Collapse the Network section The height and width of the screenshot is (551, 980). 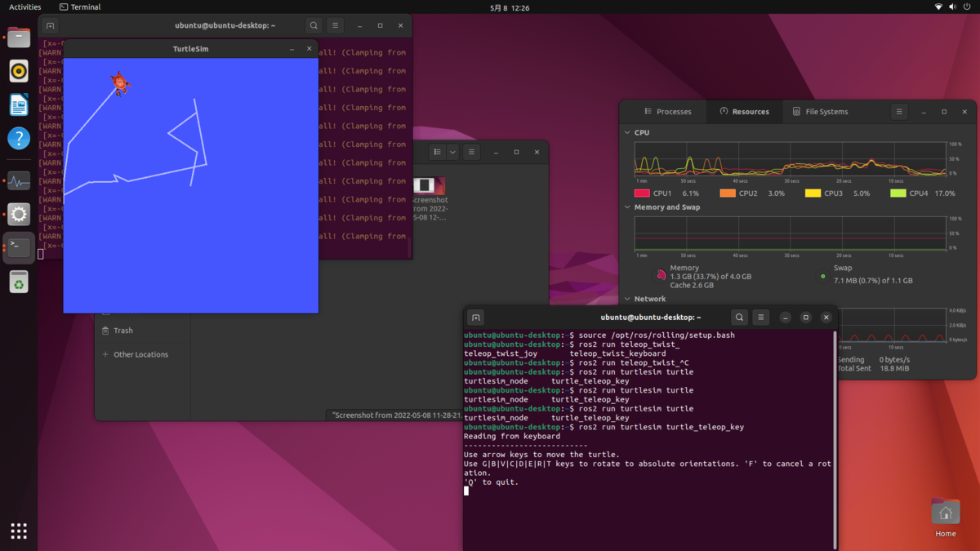[x=626, y=299]
